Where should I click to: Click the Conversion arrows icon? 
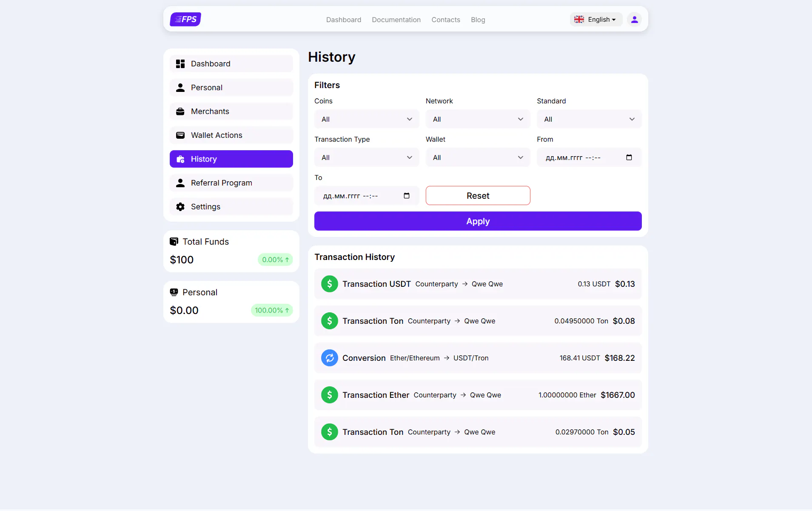[x=330, y=358]
